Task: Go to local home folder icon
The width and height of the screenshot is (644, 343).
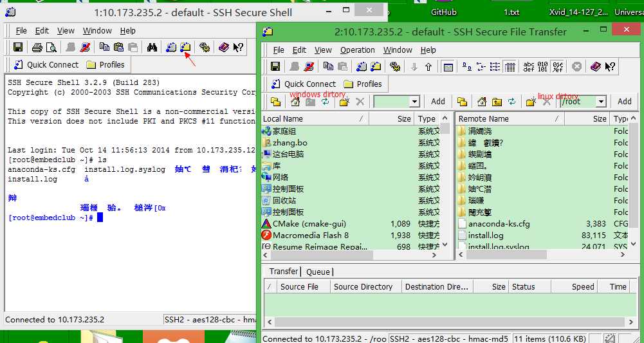Action: pyautogui.click(x=295, y=102)
